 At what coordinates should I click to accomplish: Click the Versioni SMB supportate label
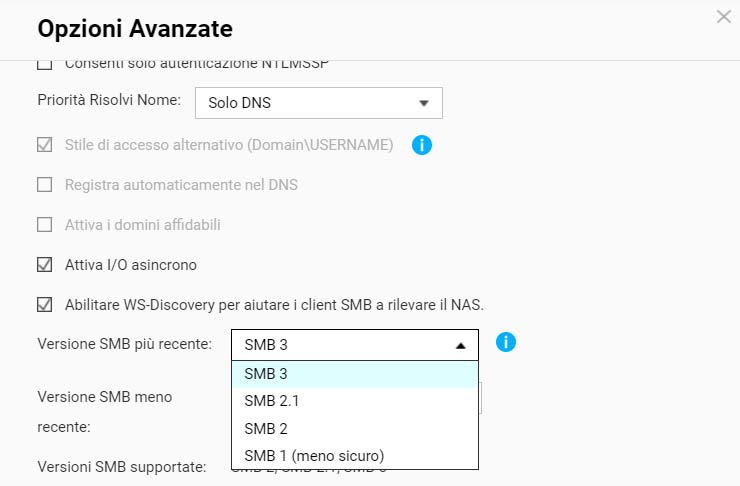tap(121, 467)
